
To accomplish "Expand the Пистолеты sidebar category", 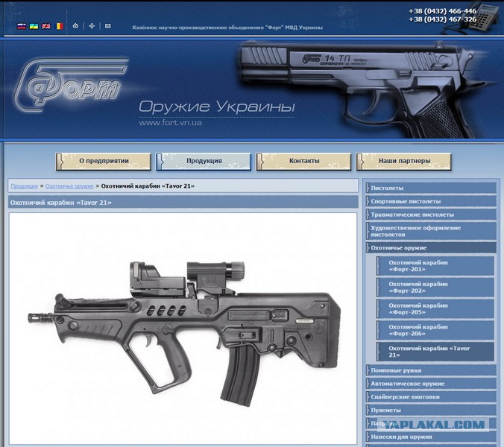I will tap(431, 188).
